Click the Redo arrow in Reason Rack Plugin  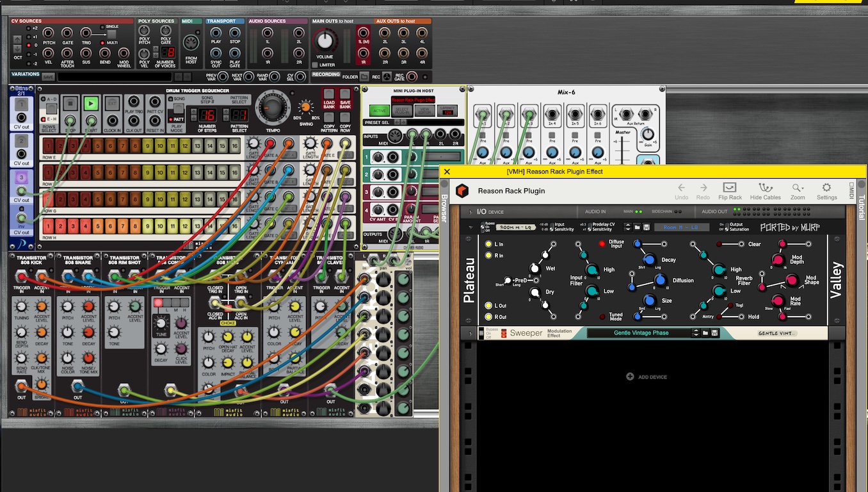(703, 188)
